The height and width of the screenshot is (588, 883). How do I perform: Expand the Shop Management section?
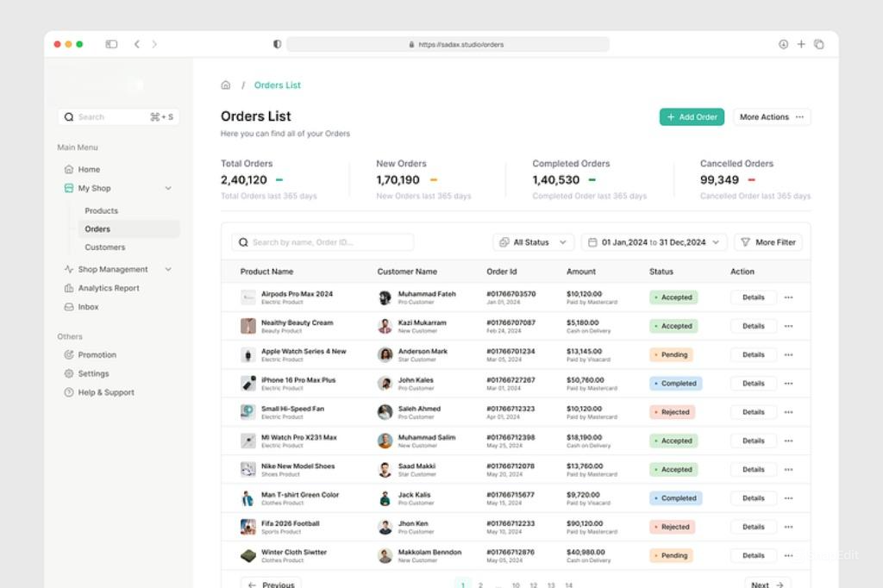[168, 269]
